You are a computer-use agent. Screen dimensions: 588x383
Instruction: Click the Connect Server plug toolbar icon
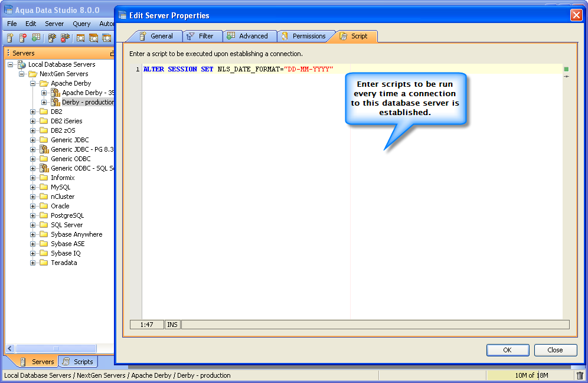point(52,38)
